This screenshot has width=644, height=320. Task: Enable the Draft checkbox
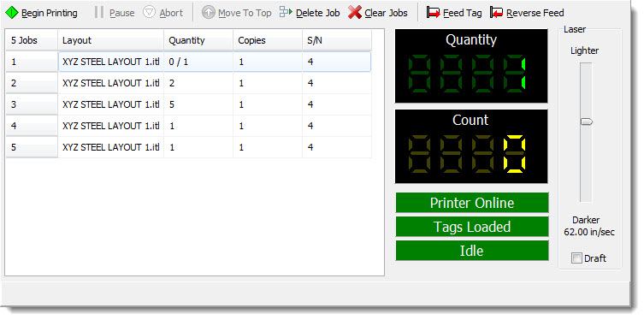(x=577, y=258)
